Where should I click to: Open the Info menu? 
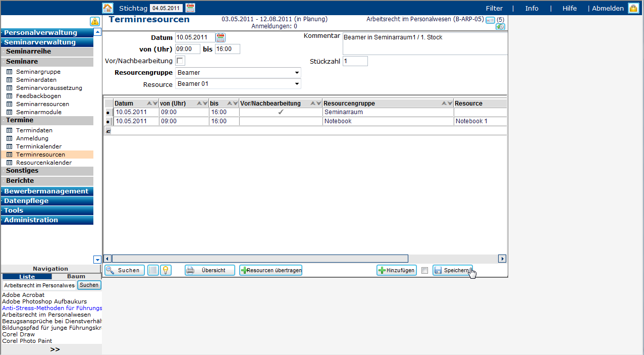pos(531,8)
